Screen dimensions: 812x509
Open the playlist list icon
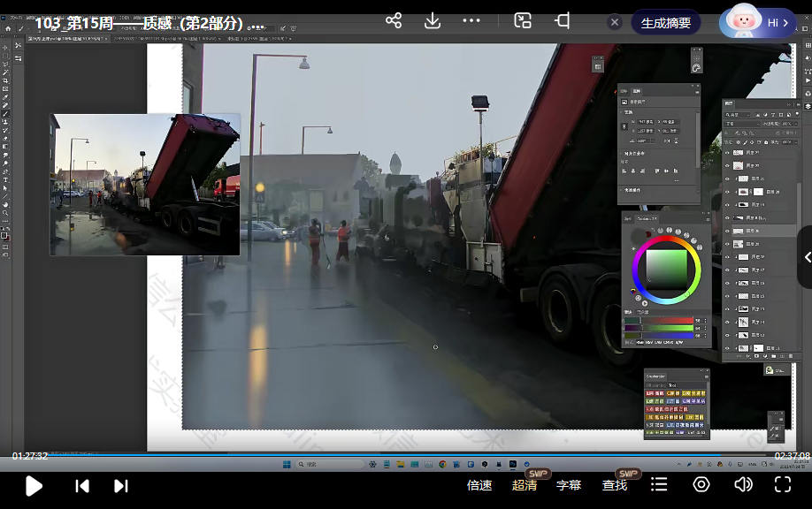[x=659, y=484]
